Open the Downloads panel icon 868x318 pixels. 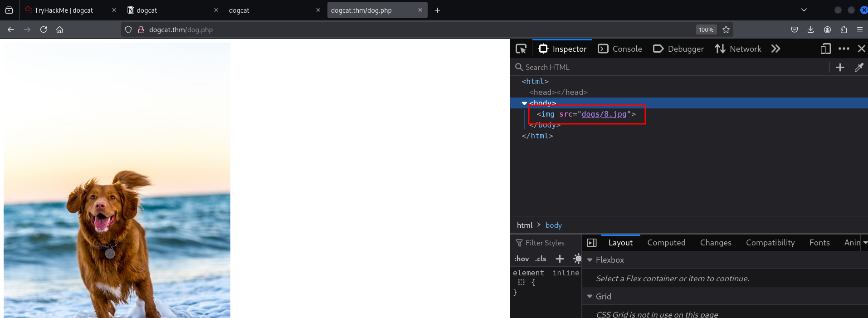[810, 30]
